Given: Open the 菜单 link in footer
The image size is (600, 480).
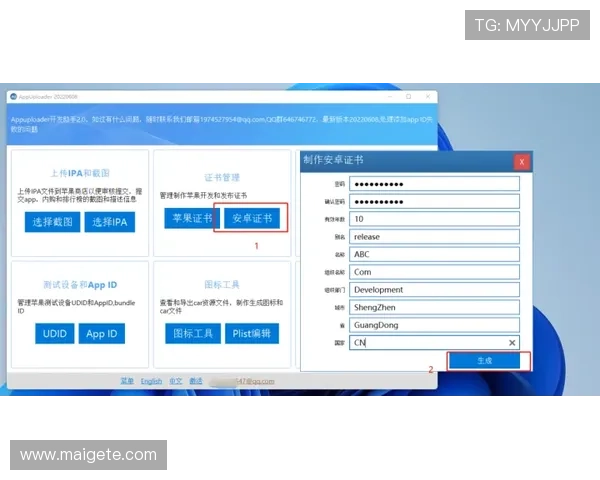Looking at the screenshot, I should (127, 381).
